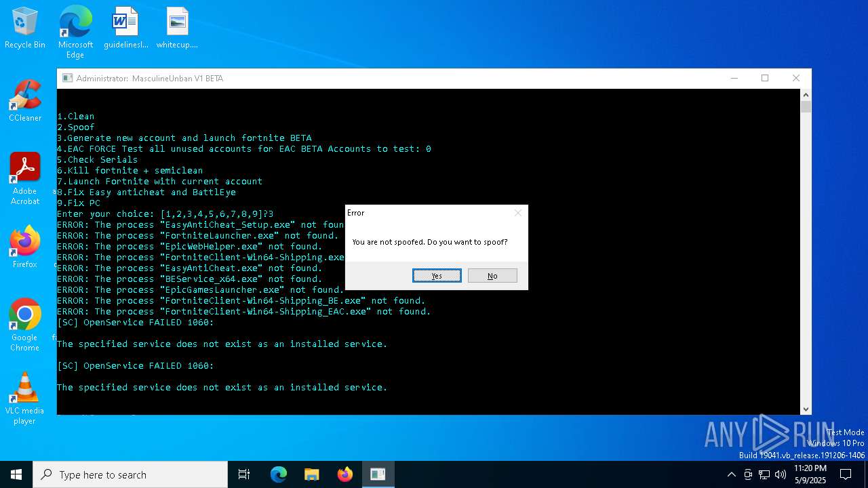Click '7.Launch Fortnite with current account' line
Screen dimensions: 868x488
click(160, 181)
